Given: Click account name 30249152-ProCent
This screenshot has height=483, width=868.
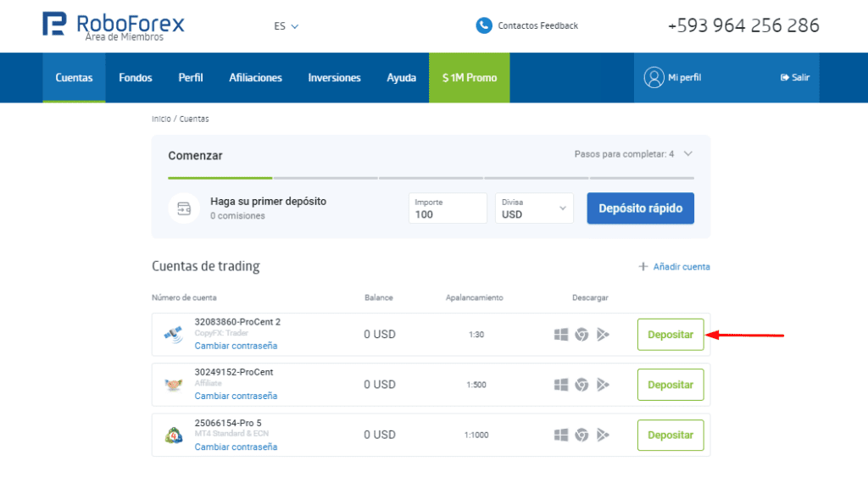Looking at the screenshot, I should point(234,372).
